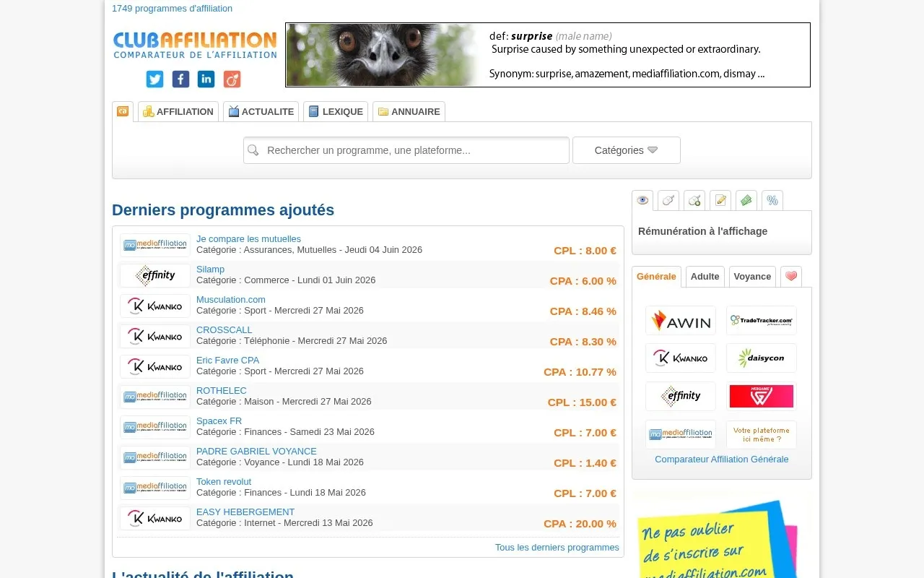Open the Eric Favre CPA program link
924x578 pixels.
[x=227, y=361]
